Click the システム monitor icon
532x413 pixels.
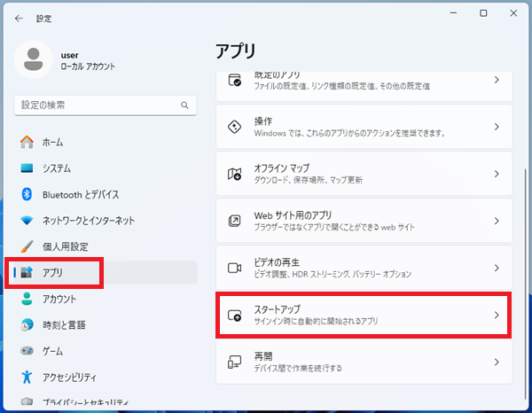pos(27,168)
